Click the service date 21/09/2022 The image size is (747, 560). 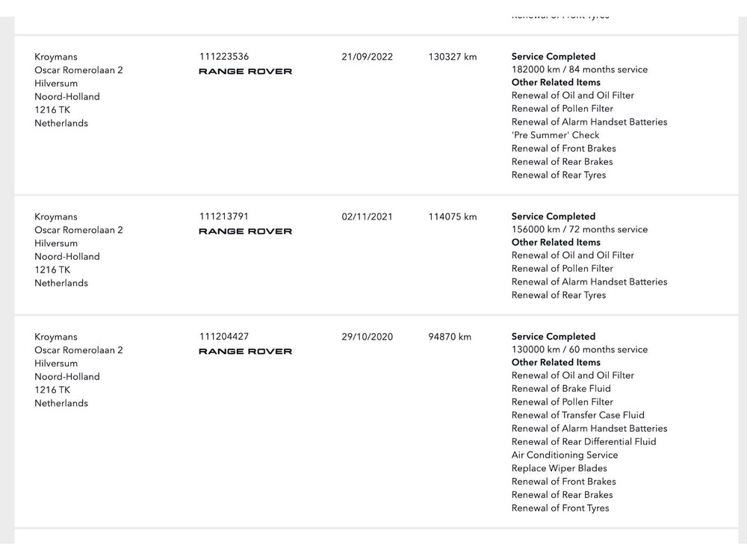click(367, 57)
